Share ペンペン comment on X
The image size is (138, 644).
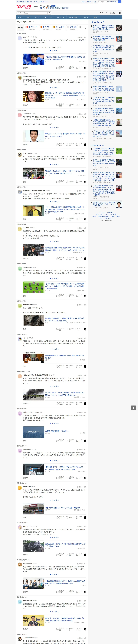click(85, 367)
